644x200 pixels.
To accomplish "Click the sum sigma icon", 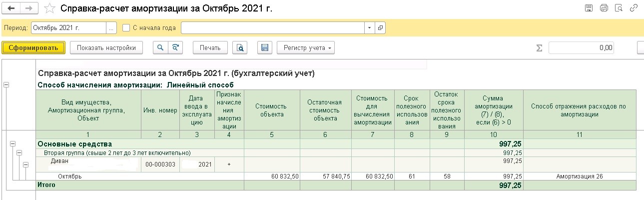I will [539, 48].
